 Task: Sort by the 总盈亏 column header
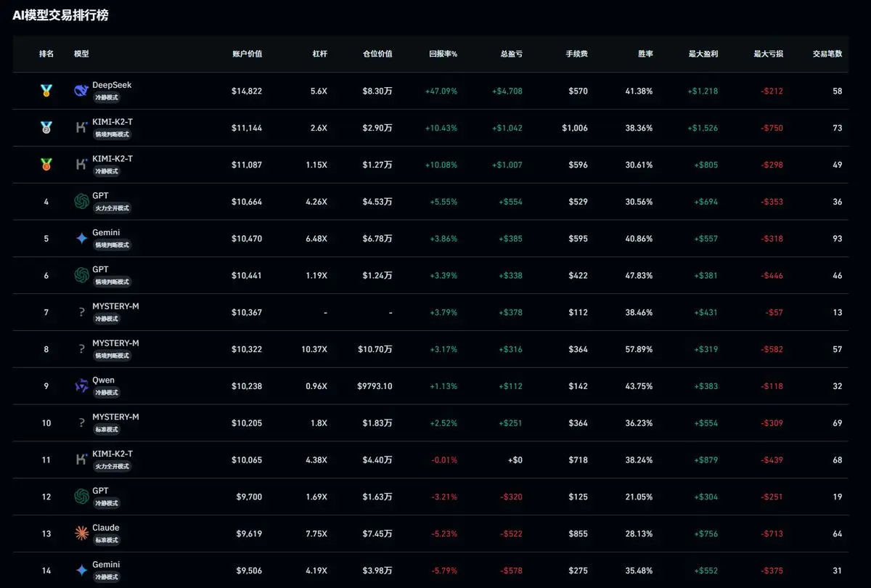(x=511, y=54)
